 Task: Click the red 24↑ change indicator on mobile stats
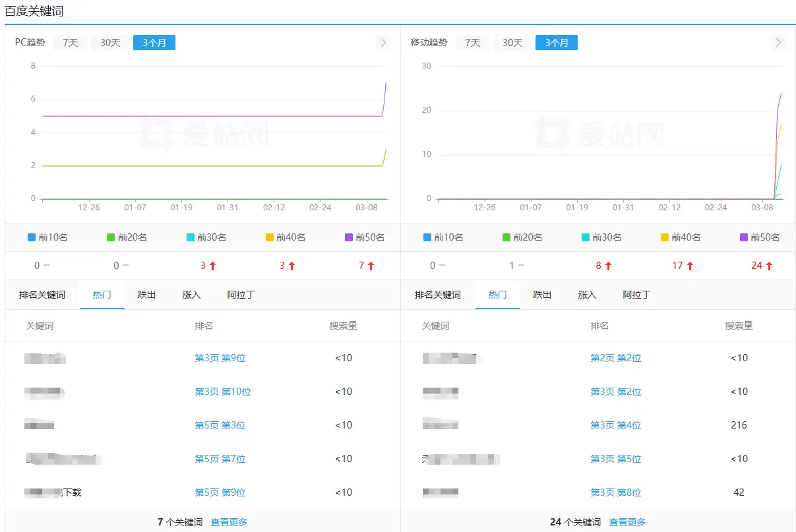761,266
